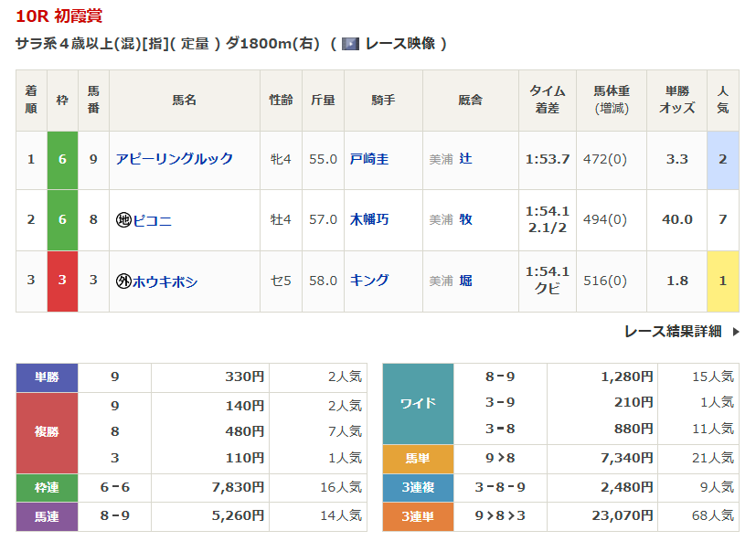
Task: Click the 外 badge icon beside ホウキボシ
Action: point(123,281)
